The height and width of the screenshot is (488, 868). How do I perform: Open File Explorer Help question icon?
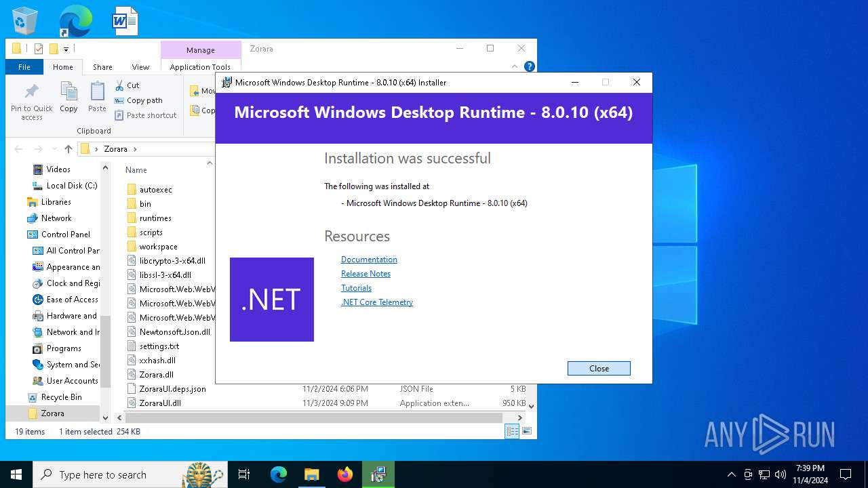coord(530,66)
